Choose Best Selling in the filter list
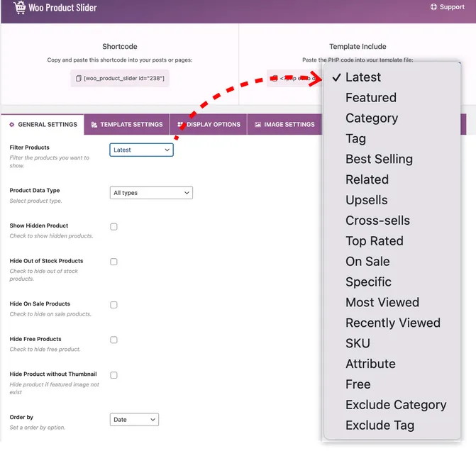The image size is (476, 451). pos(392,159)
